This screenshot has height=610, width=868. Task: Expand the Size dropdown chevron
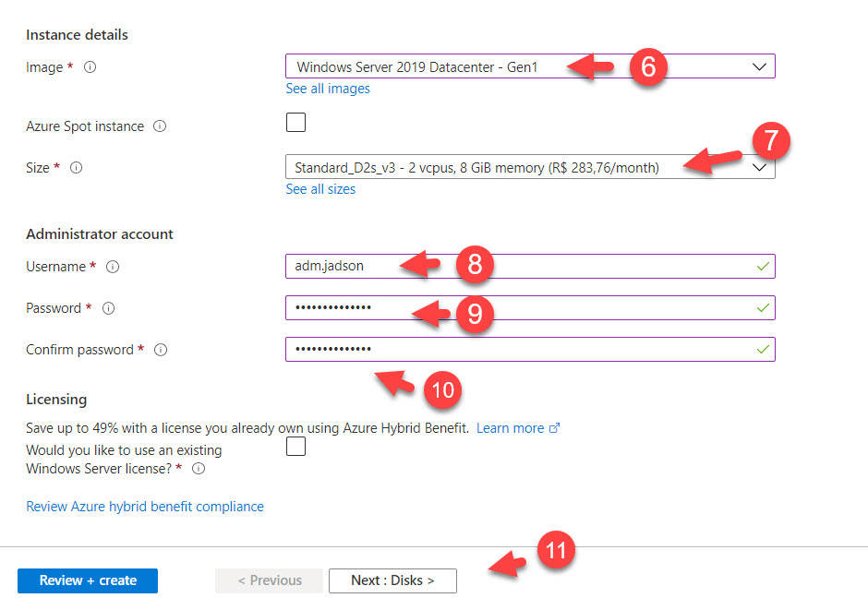coord(759,167)
